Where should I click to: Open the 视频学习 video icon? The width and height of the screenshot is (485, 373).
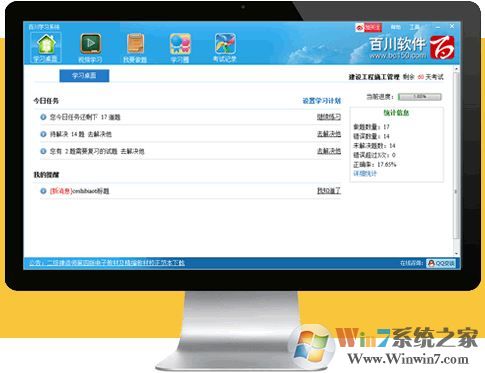coord(90,48)
